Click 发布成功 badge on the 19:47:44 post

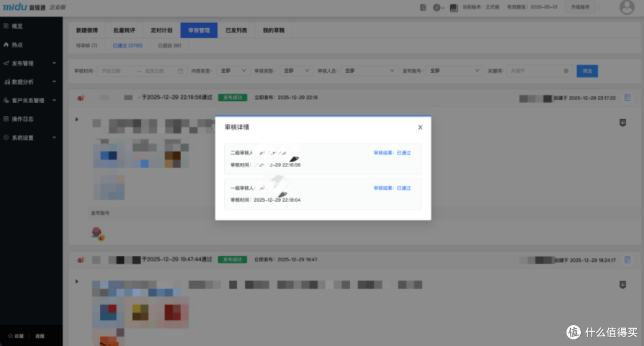233,259
